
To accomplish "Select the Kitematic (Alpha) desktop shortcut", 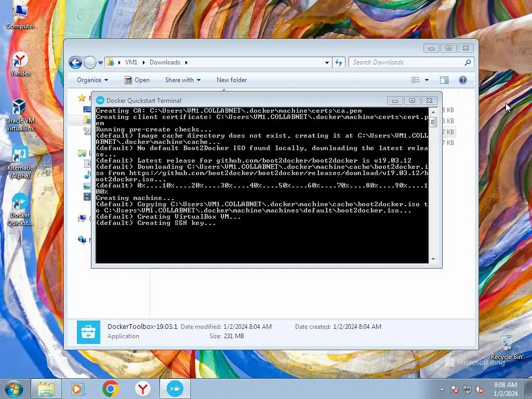I will [x=20, y=163].
